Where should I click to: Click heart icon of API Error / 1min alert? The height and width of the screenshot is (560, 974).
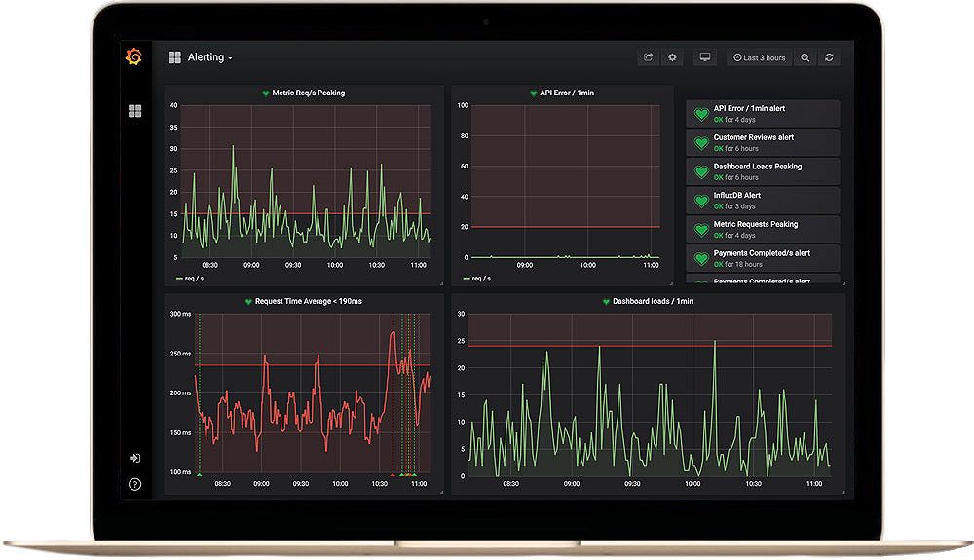tap(701, 114)
